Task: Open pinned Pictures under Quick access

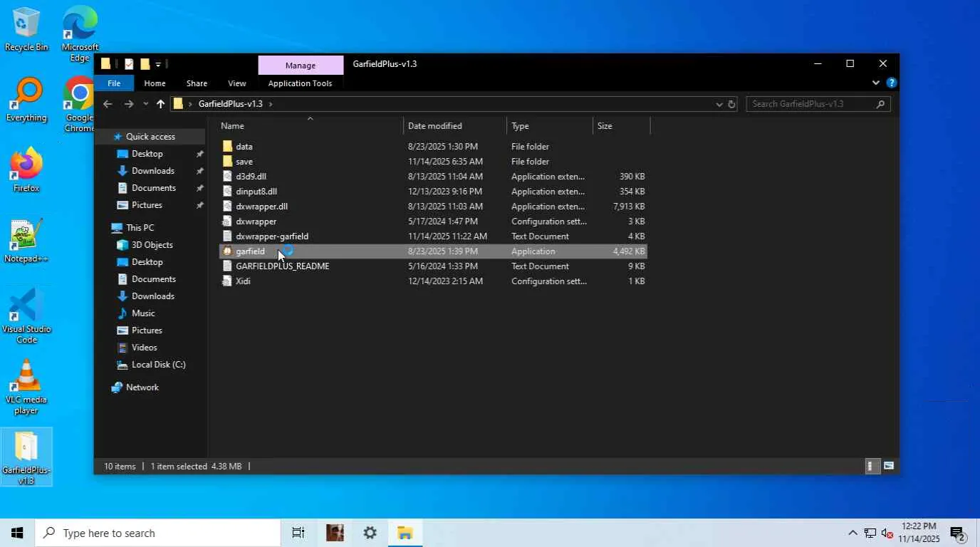Action: pos(147,205)
